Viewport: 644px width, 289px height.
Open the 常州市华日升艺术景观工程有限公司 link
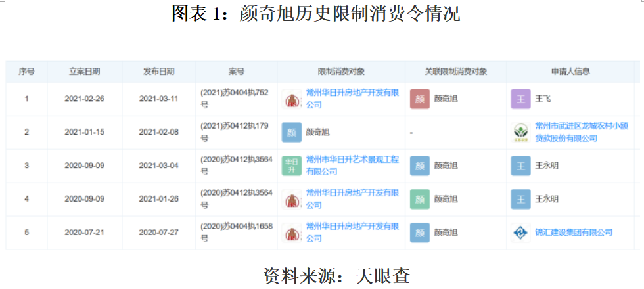coord(352,166)
